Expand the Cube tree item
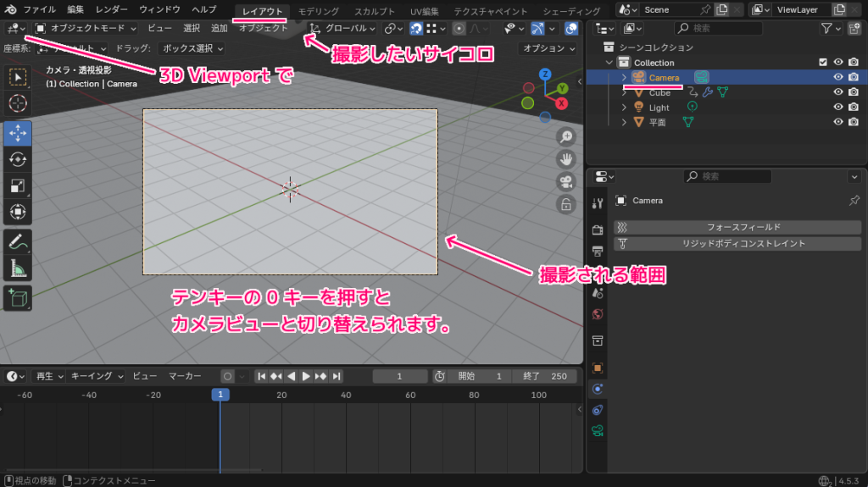 point(624,92)
